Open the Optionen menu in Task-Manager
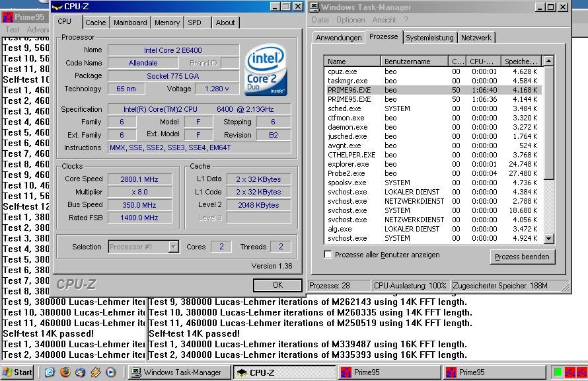Viewport: 588px width, 381px height. (350, 20)
